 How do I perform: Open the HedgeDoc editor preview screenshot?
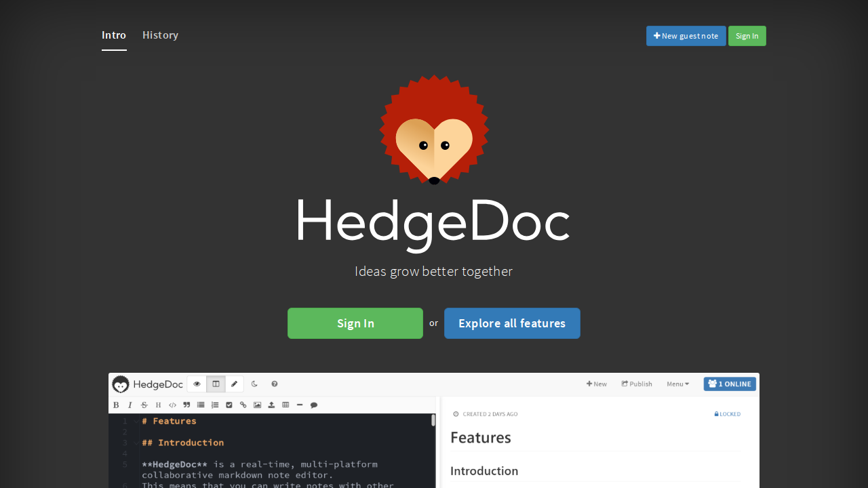coord(434,430)
